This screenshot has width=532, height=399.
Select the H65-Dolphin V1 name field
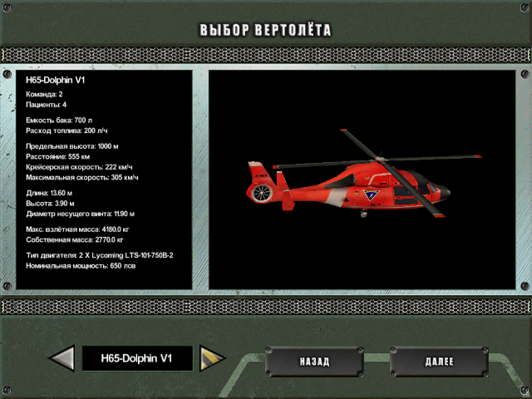click(x=136, y=359)
